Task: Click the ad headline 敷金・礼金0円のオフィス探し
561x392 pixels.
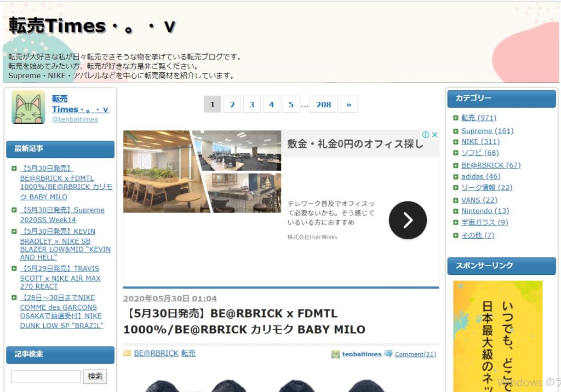Action: click(x=355, y=144)
